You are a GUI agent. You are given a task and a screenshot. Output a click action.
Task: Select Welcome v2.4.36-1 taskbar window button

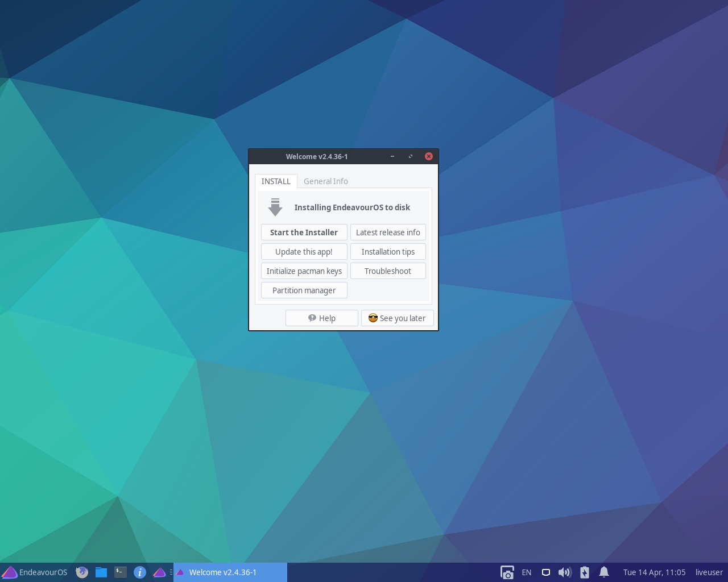[230, 572]
